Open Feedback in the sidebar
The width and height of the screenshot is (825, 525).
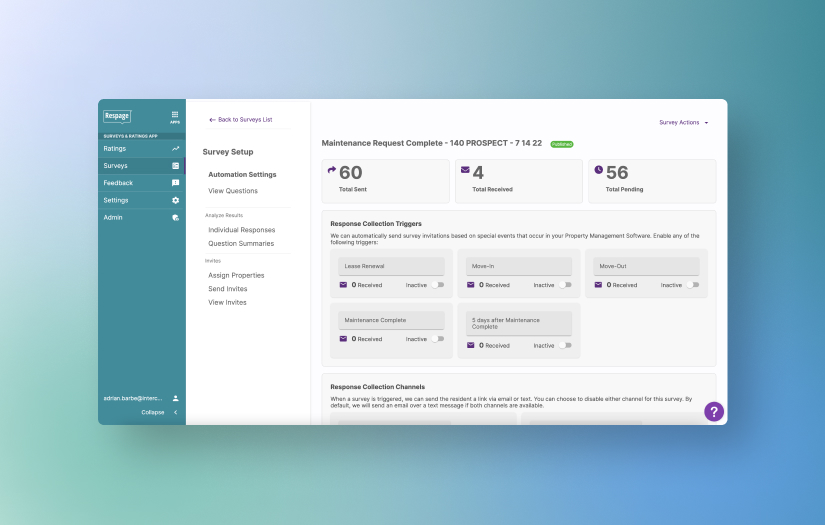pyautogui.click(x=142, y=183)
